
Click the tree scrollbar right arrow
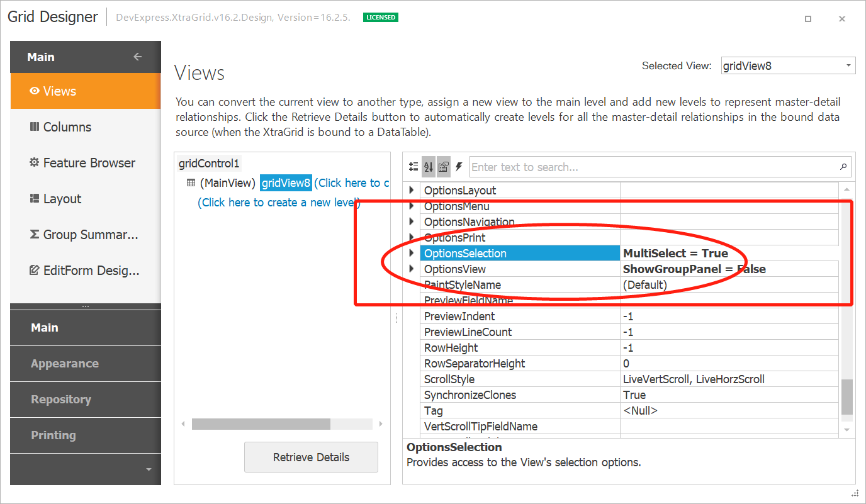[x=381, y=424]
